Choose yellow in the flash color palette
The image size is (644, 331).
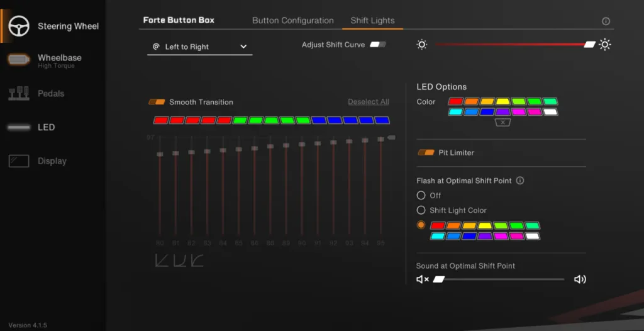click(485, 226)
